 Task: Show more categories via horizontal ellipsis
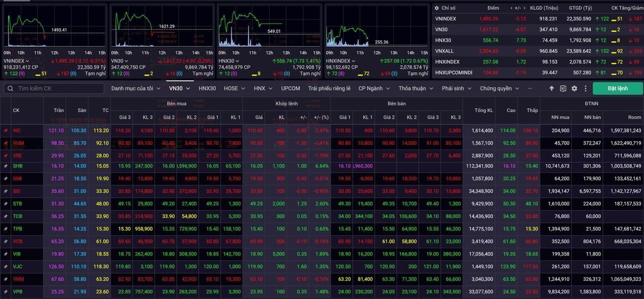[x=530, y=89]
